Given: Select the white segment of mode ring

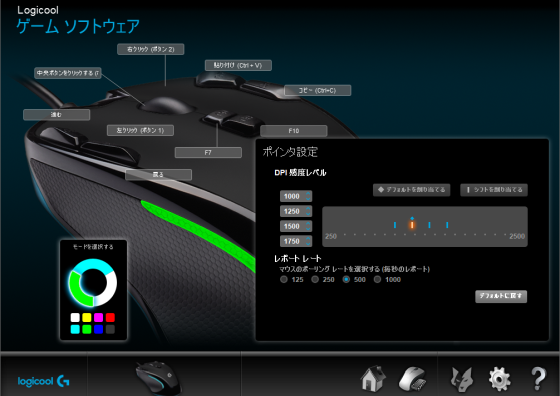Looking at the screenshot, I should (x=109, y=290).
